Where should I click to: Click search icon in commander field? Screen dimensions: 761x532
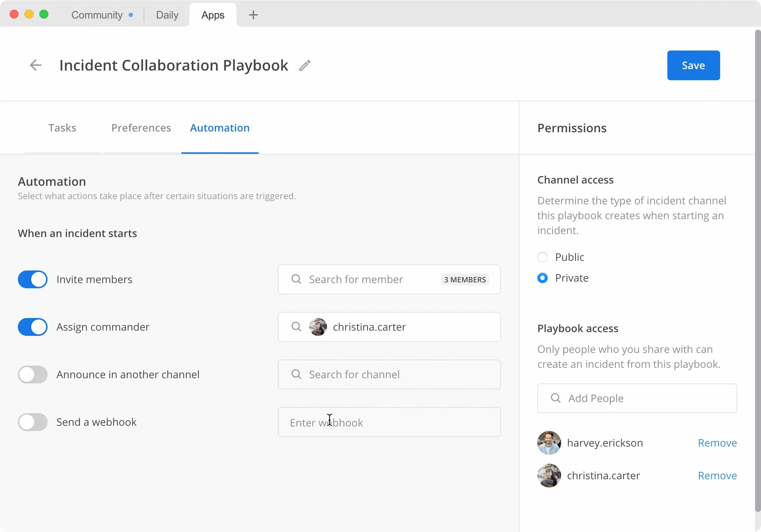click(x=296, y=327)
